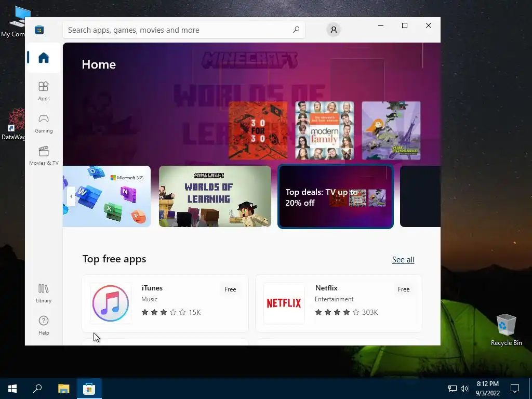
Task: Click the Free button for iTunes
Action: tap(230, 289)
